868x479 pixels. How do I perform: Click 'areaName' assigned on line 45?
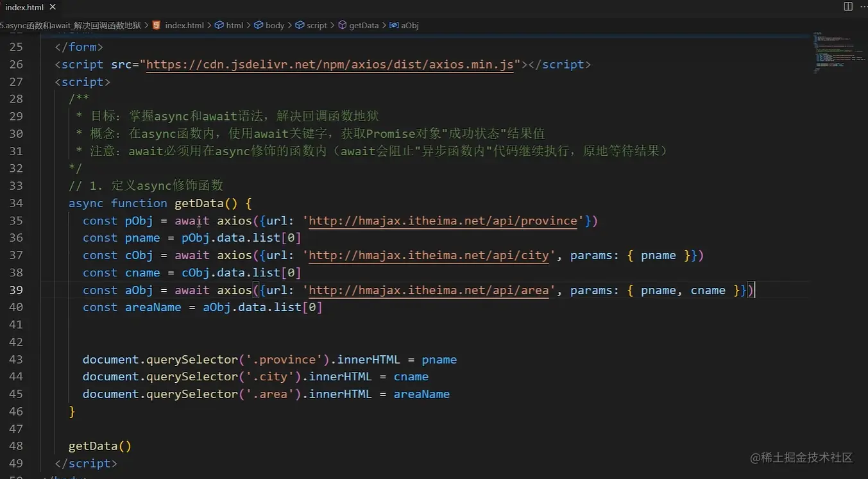421,394
